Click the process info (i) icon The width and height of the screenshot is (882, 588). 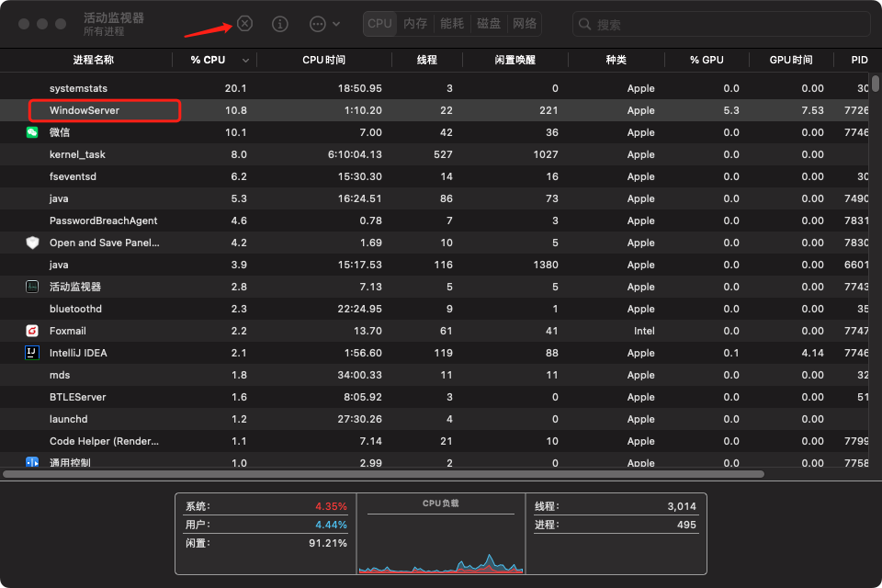point(281,24)
